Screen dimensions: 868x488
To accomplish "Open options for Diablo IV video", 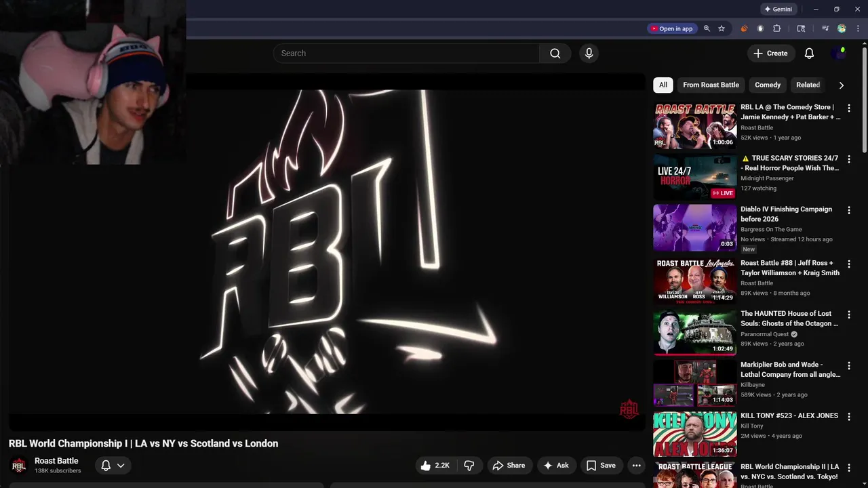I will click(x=848, y=210).
